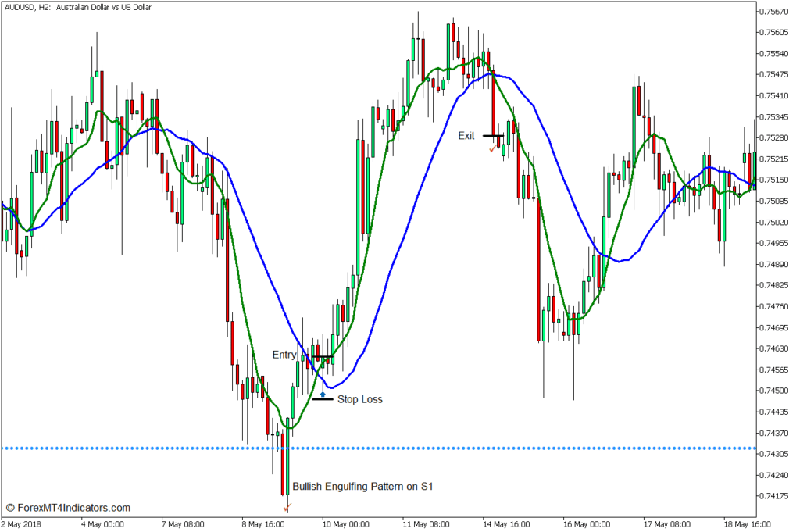The width and height of the screenshot is (800, 532).
Task: Click the "Exit" text label
Action: (x=466, y=136)
